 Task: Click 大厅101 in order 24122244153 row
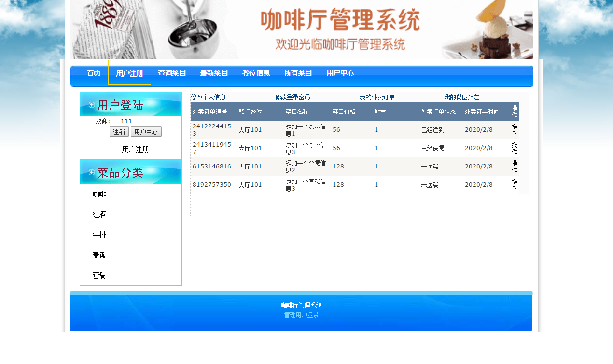pyautogui.click(x=250, y=130)
